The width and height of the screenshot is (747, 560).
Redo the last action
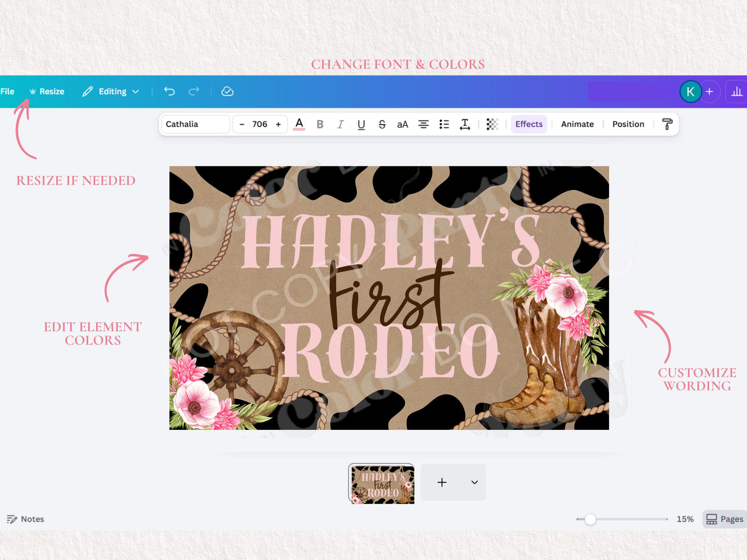(x=194, y=91)
